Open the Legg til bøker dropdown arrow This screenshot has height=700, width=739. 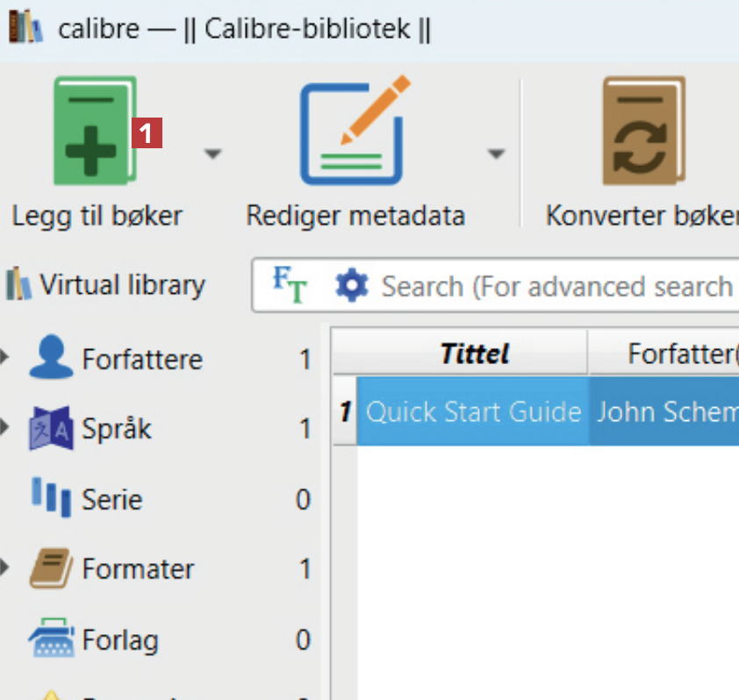click(212, 154)
